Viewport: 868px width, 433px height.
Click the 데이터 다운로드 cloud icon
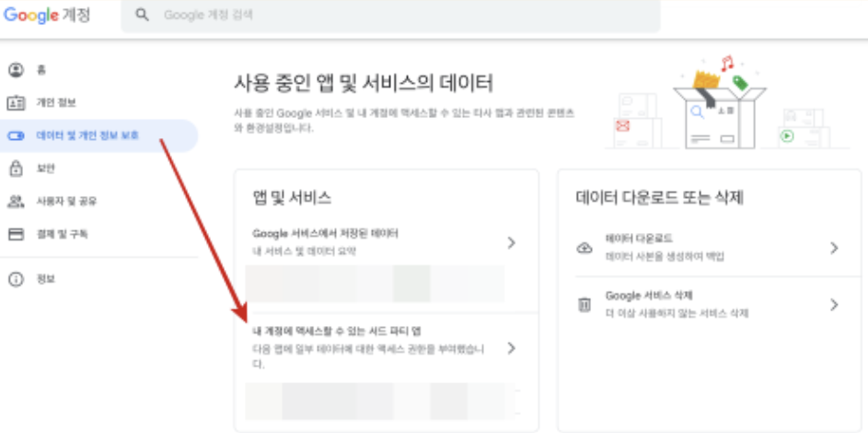click(584, 248)
